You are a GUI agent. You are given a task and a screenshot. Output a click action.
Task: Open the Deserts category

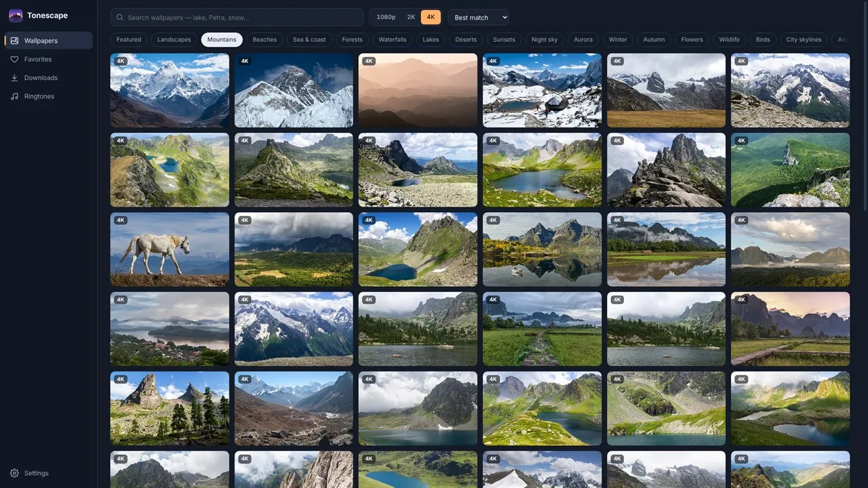466,39
